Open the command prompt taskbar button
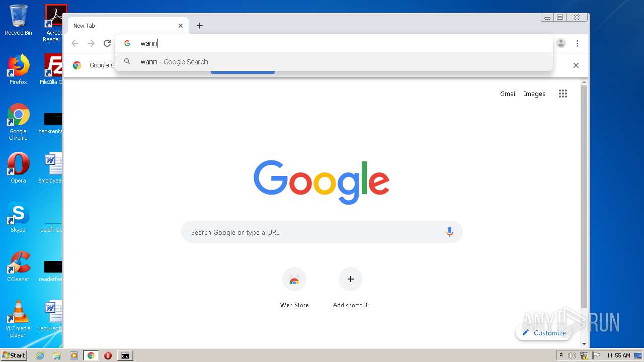Image resolution: width=644 pixels, height=362 pixels. [125, 355]
